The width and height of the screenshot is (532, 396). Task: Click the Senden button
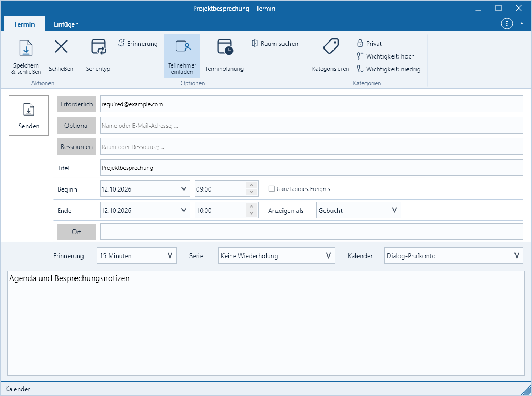point(29,115)
